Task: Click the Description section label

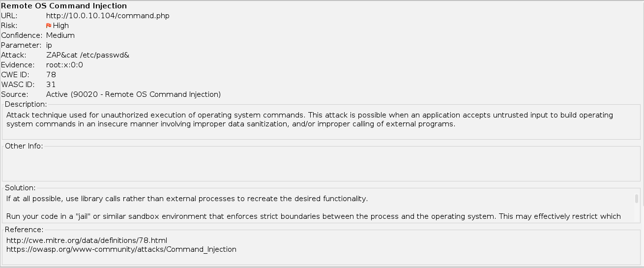Action: [26, 104]
